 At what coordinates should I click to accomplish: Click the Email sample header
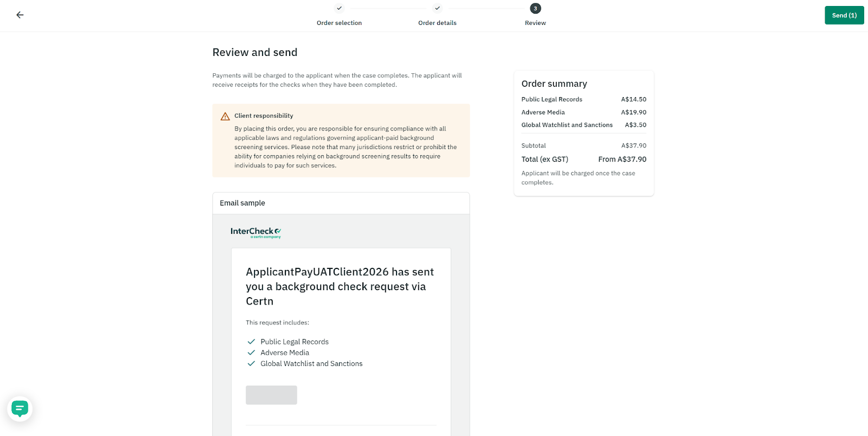tap(341, 203)
